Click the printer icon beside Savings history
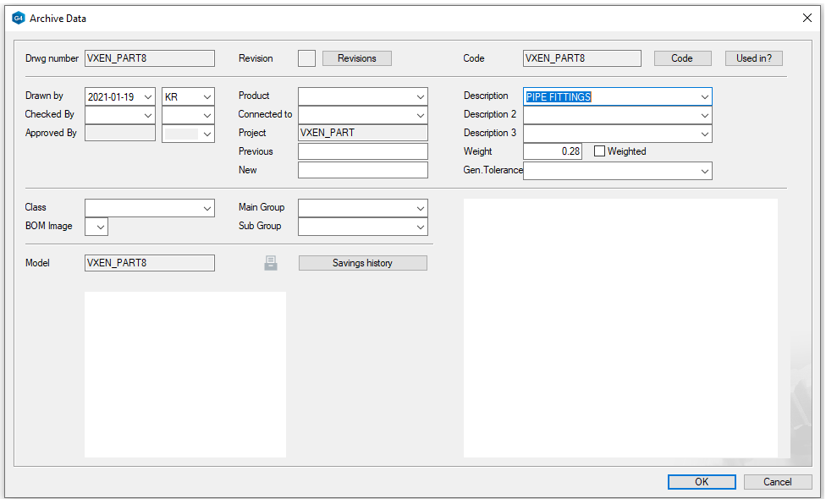Image resolution: width=826 pixels, height=504 pixels. (x=271, y=263)
